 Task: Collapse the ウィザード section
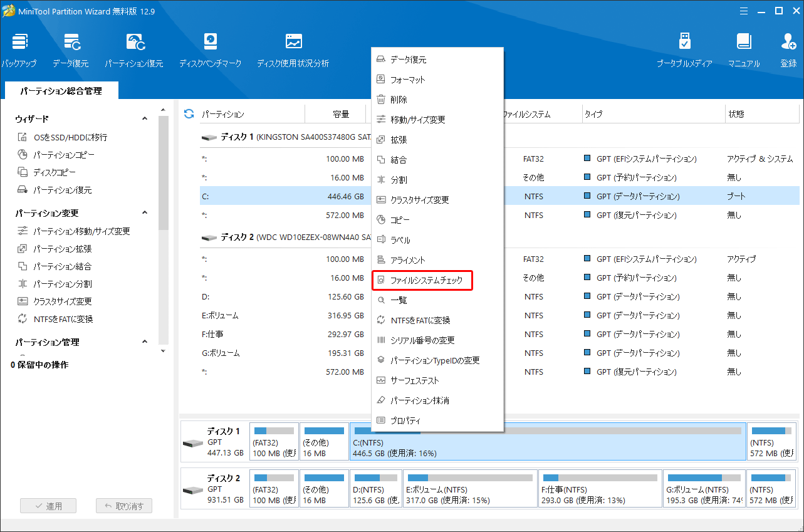click(x=145, y=118)
